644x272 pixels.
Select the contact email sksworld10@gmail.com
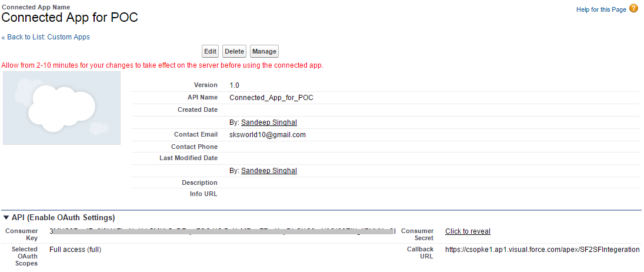coord(268,135)
